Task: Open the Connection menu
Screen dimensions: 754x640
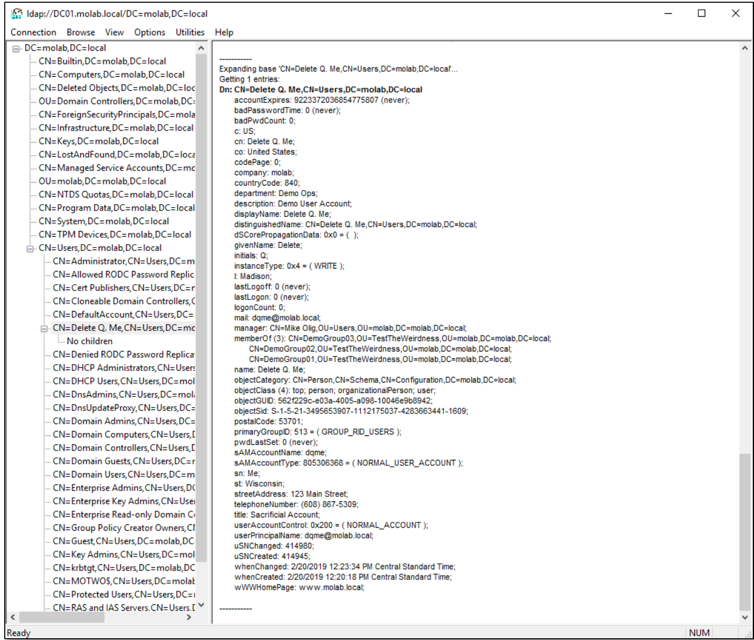Action: 33,32
